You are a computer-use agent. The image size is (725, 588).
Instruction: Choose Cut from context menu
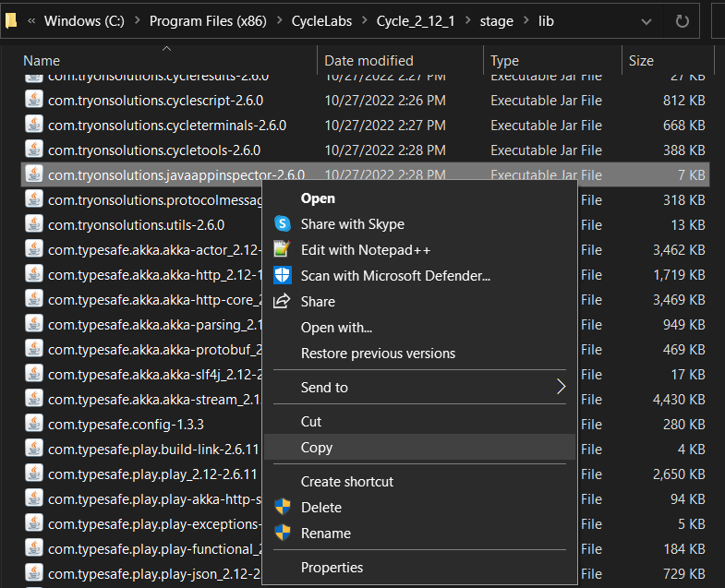point(419,422)
